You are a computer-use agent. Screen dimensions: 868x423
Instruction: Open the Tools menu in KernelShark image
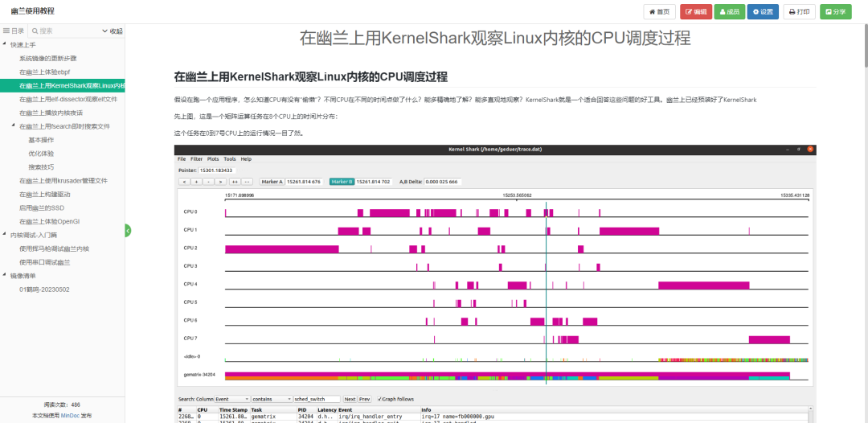click(x=230, y=159)
